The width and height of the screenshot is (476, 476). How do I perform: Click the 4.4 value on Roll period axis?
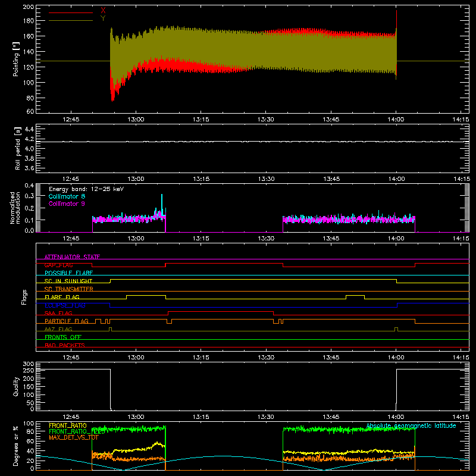click(x=29, y=129)
